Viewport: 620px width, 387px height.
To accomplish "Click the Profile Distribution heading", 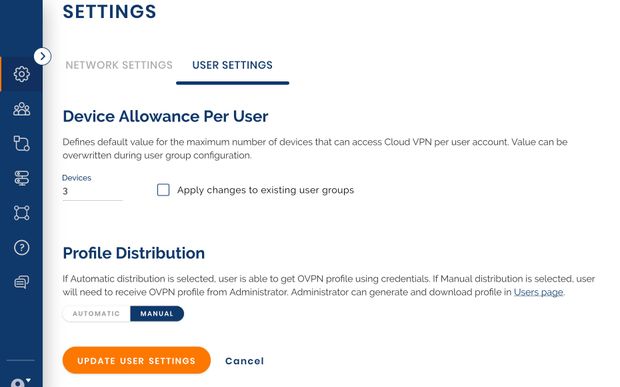I will click(x=134, y=253).
